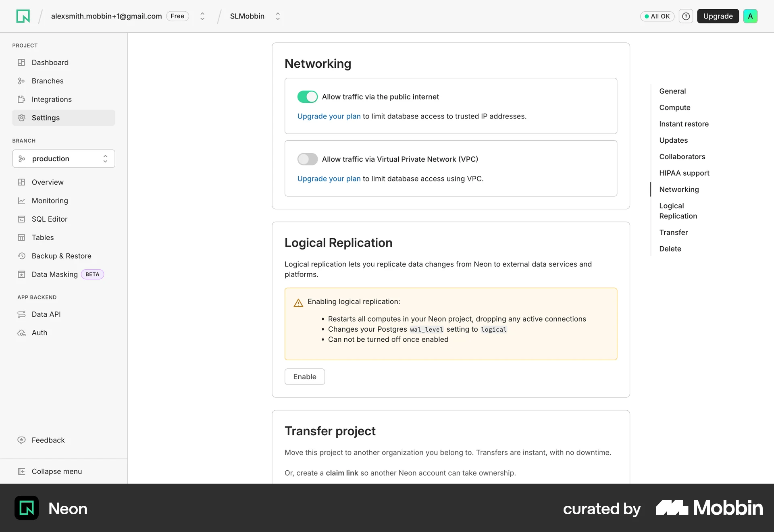Open Tables page
Screen dimensions: 774x532
click(64, 237)
